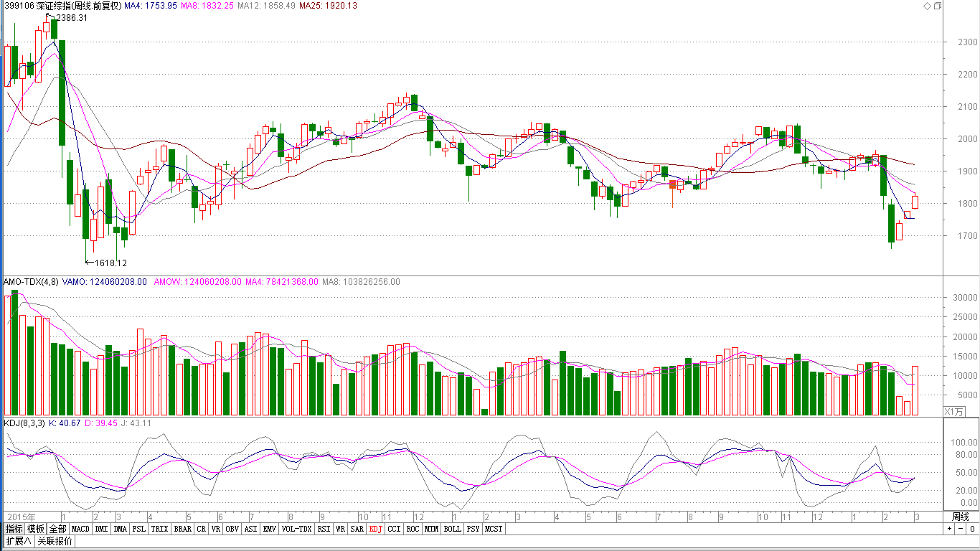Click the J: 43.11 value
This screenshot has width=980, height=551.
click(136, 423)
